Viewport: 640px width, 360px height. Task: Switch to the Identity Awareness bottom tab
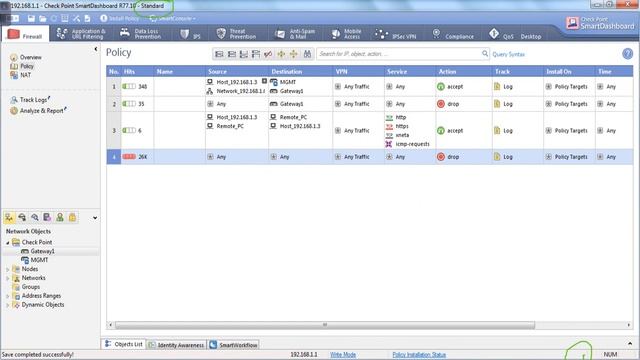tap(176, 345)
